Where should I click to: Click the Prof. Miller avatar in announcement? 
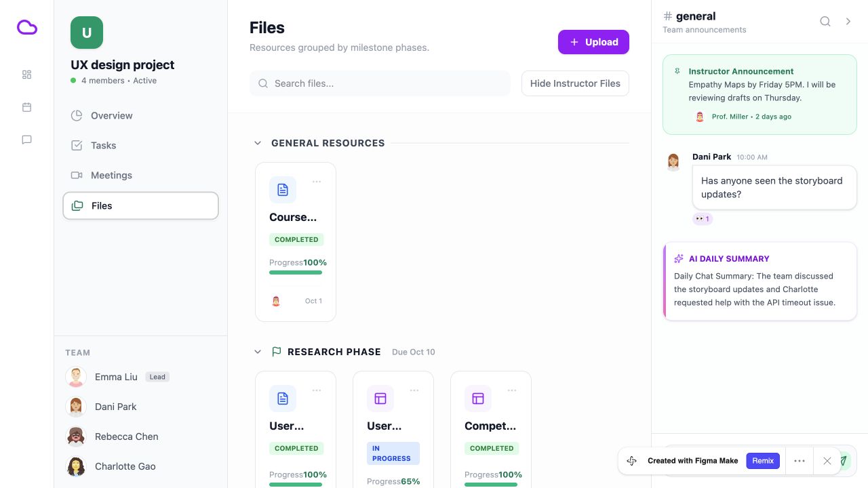[700, 117]
